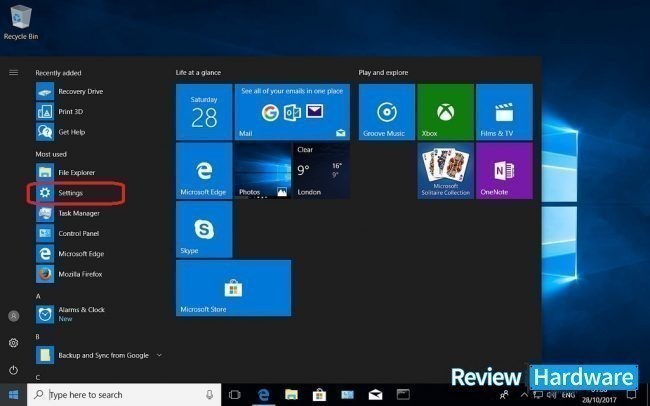Click the Power button in Start sidebar
650x406 pixels.
[14, 370]
